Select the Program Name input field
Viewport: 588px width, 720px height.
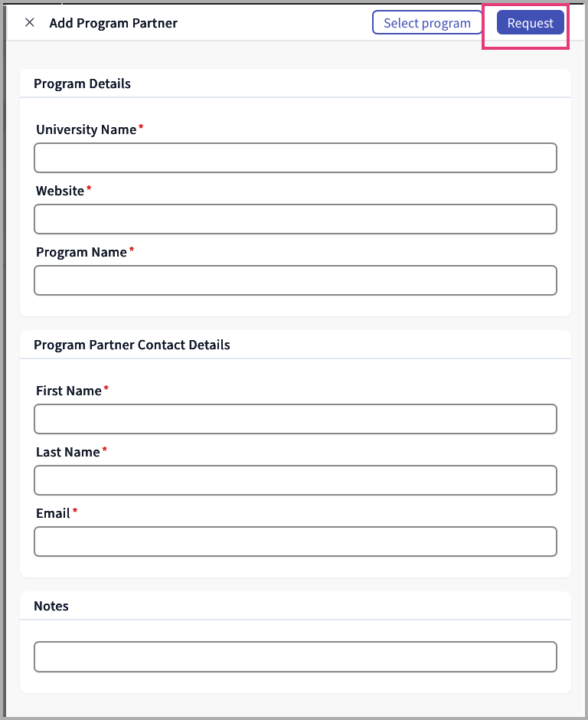tap(295, 280)
